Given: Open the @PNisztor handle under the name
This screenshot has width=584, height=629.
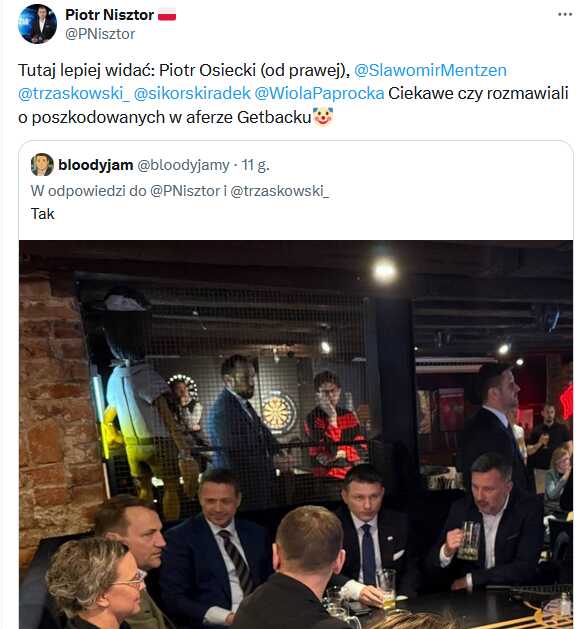Looking at the screenshot, I should point(100,34).
